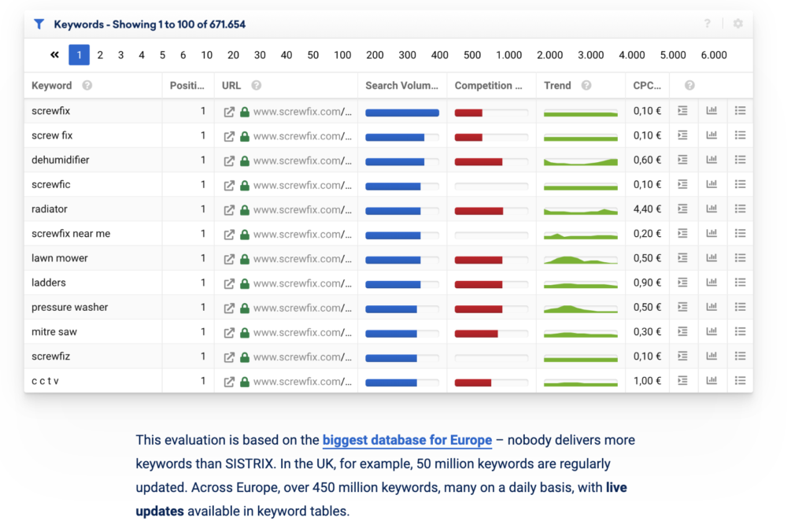Open external URL icon for dehumidifier row

[229, 161]
